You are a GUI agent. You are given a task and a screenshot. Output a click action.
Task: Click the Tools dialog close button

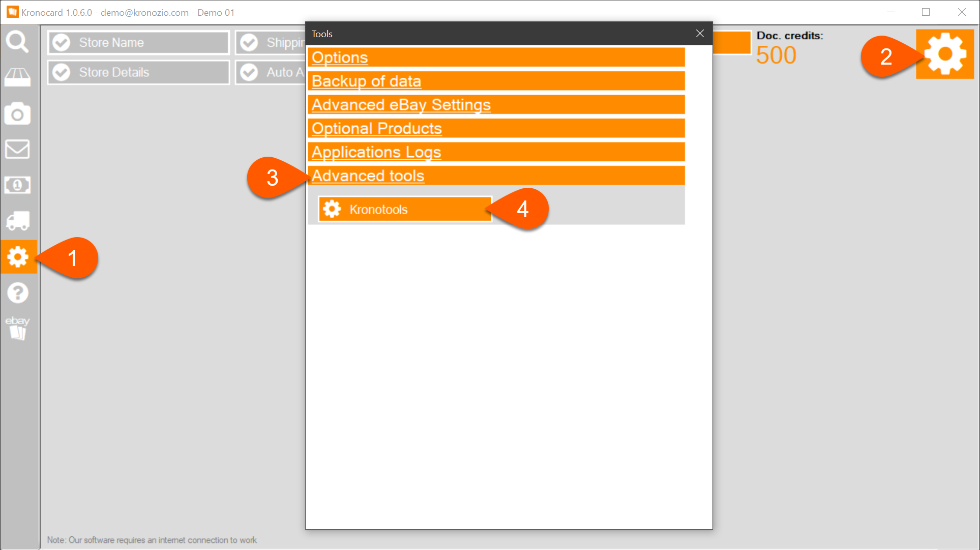click(x=700, y=33)
